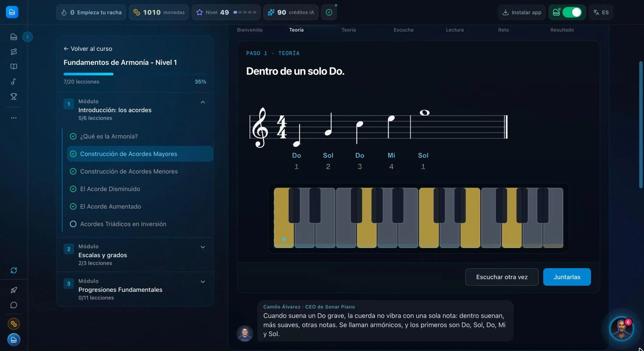The image size is (644, 351).
Task: Click the streak flame counter
Action: (x=91, y=12)
